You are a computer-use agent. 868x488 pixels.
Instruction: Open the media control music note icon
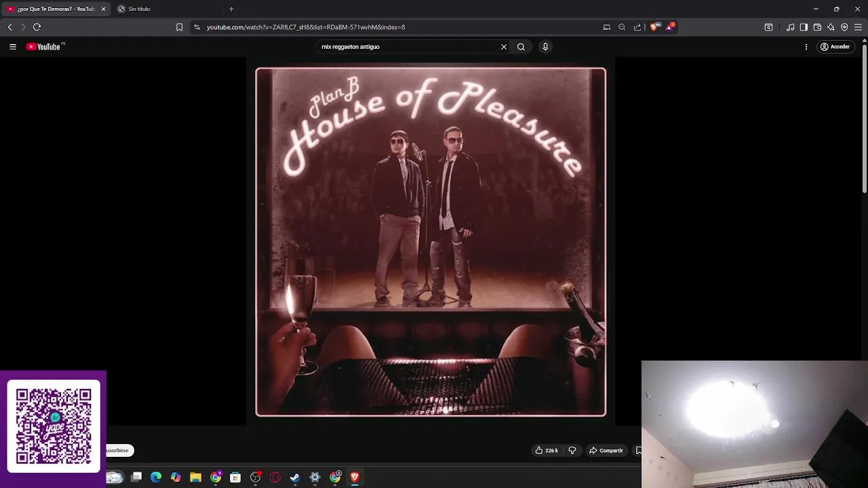point(791,27)
